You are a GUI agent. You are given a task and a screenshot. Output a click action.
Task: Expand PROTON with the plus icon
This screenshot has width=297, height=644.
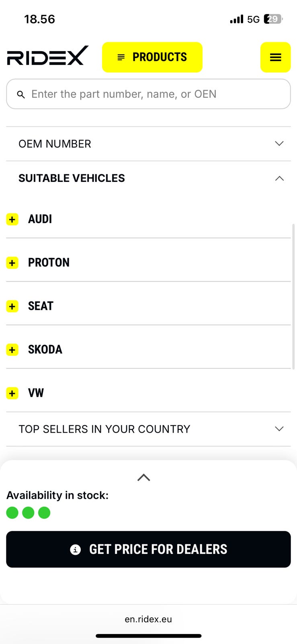pos(12,263)
